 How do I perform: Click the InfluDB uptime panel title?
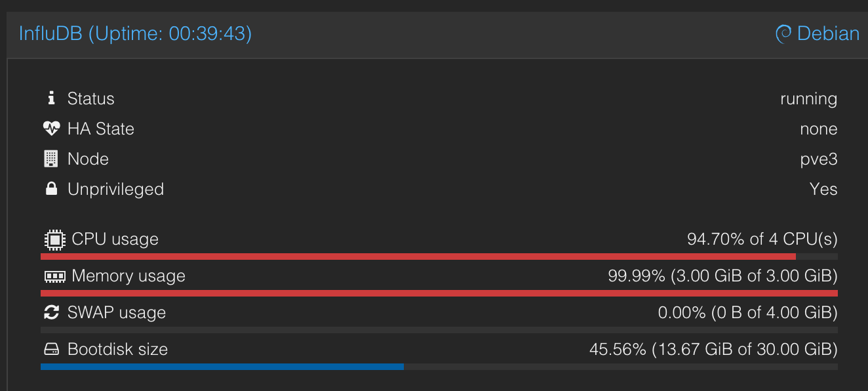tap(135, 33)
